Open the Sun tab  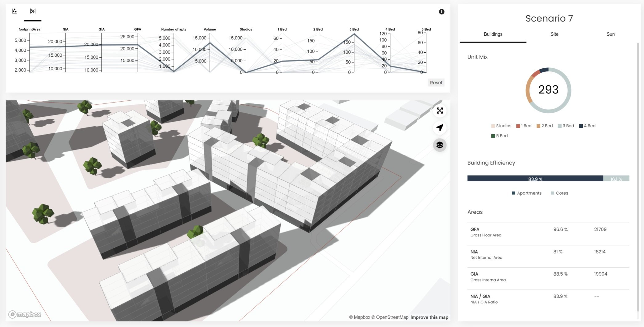tap(610, 34)
